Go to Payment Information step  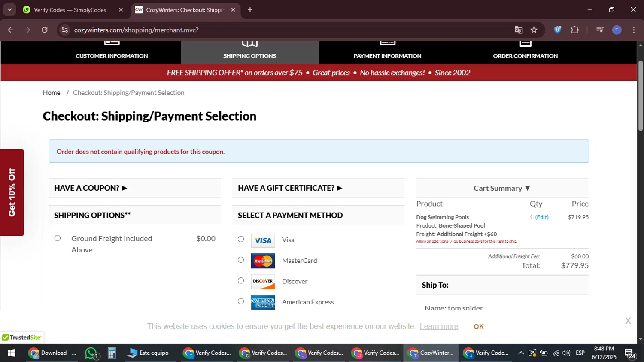pyautogui.click(x=387, y=52)
